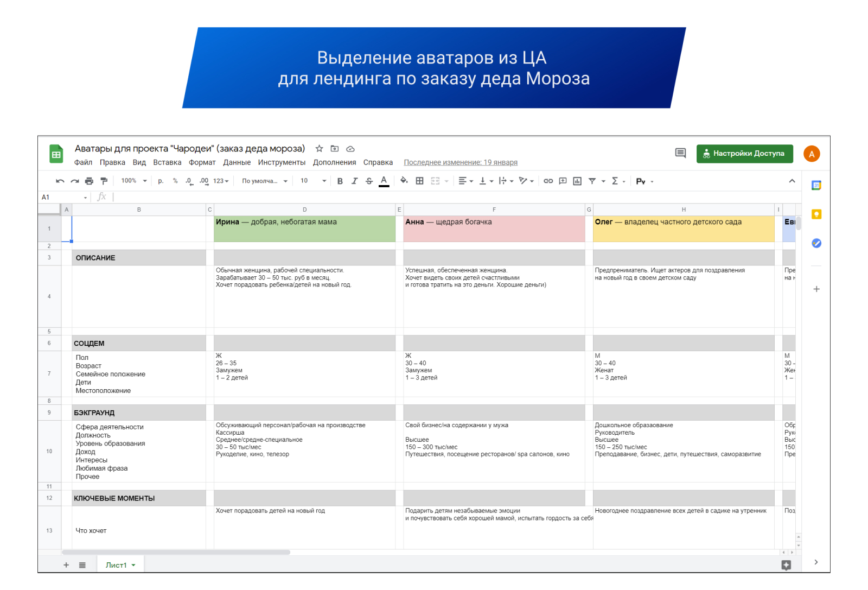868x590 pixels.
Task: Insert a comment from the toolbar
Action: (563, 181)
